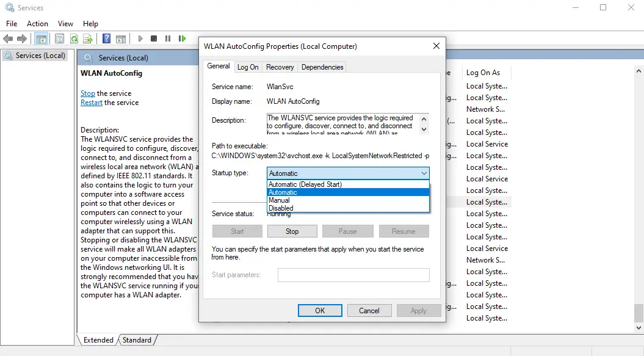This screenshot has height=356, width=644.
Task: Click the Restart the service link
Action: (x=91, y=103)
